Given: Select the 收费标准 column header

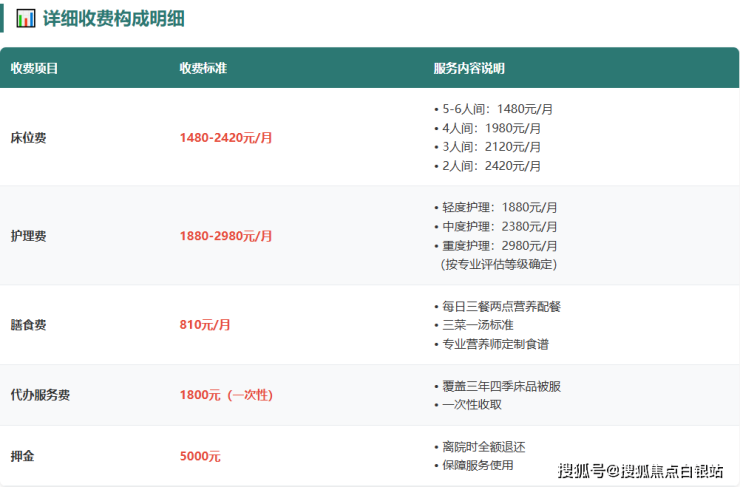Looking at the screenshot, I should click(202, 69).
